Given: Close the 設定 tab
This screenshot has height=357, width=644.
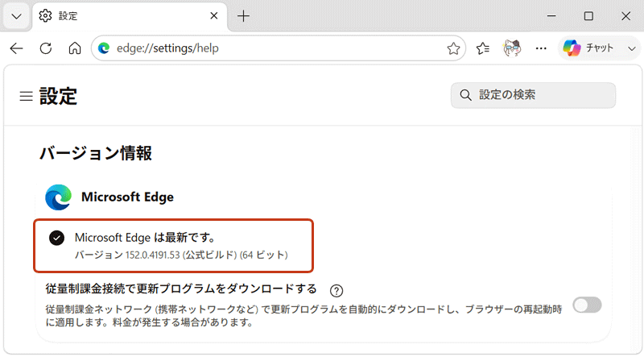Looking at the screenshot, I should click(214, 16).
